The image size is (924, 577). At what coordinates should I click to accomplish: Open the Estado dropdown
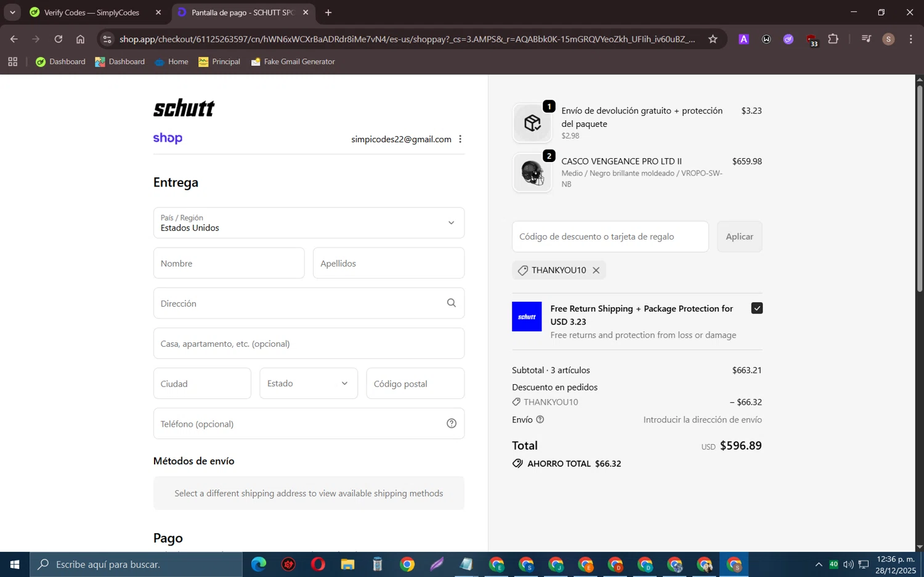point(309,384)
